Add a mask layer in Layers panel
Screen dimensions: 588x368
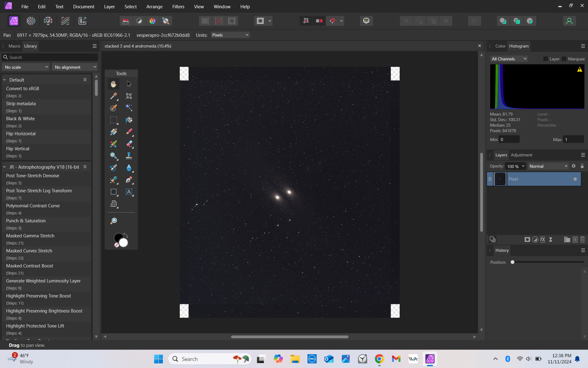coord(527,240)
